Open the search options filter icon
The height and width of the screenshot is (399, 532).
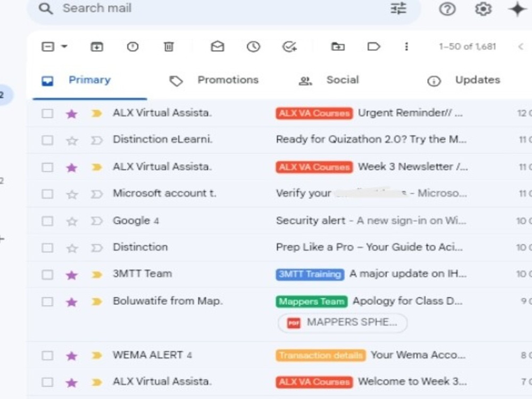coord(398,9)
